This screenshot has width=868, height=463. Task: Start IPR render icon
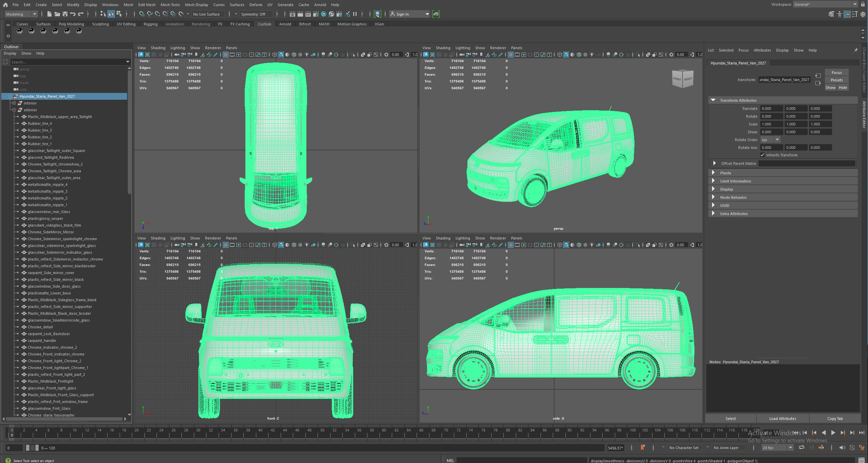(x=308, y=14)
